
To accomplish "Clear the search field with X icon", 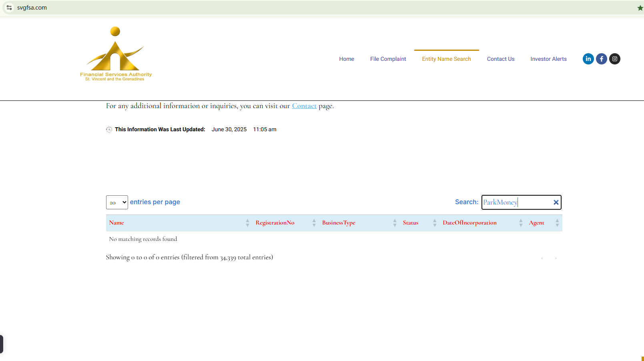I will pyautogui.click(x=556, y=203).
